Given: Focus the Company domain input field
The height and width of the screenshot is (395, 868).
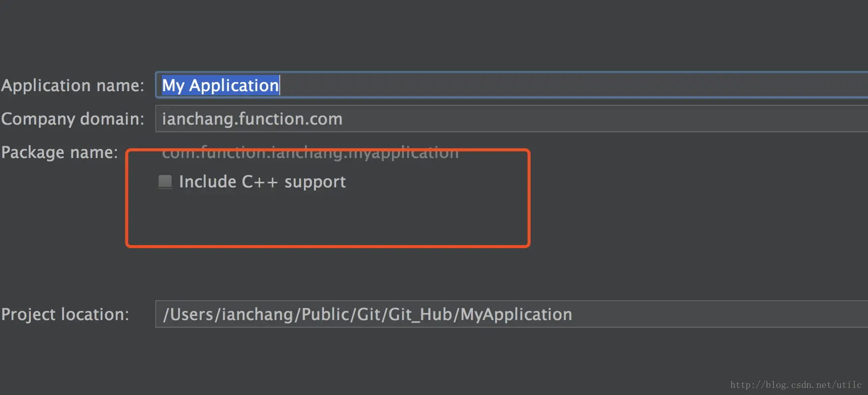Looking at the screenshot, I should tap(512, 118).
